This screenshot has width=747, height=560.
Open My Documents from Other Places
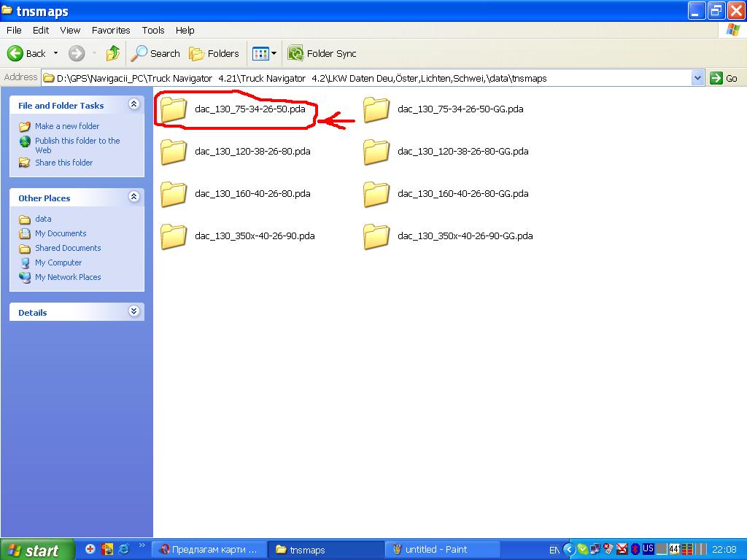coord(61,233)
